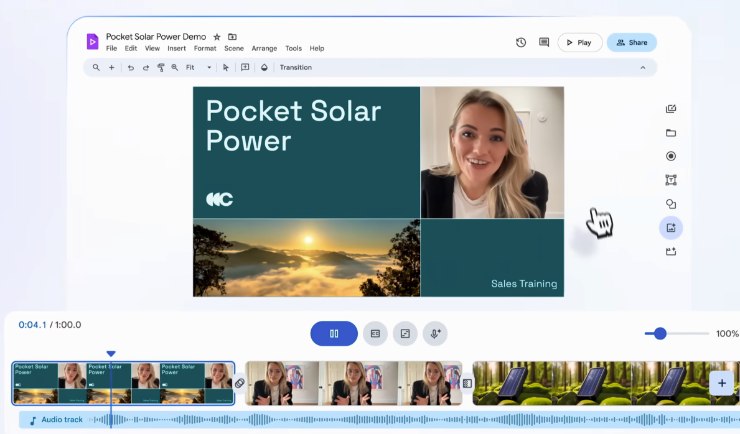This screenshot has width=740, height=434.
Task: Open the Edit menu
Action: click(131, 48)
